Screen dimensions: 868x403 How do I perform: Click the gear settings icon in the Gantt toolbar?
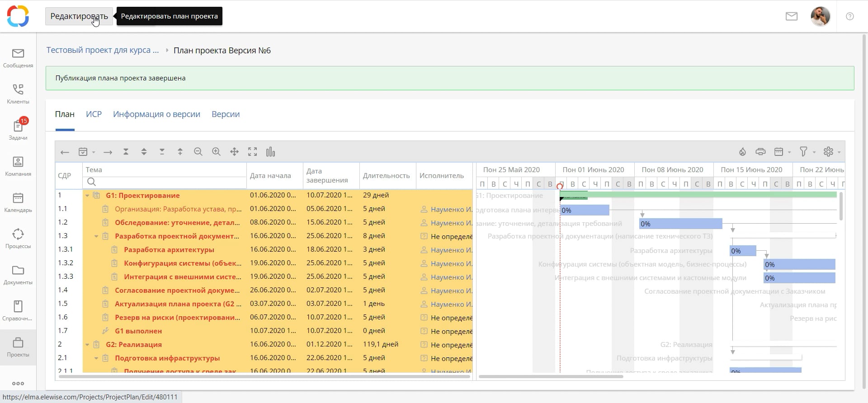(x=828, y=152)
